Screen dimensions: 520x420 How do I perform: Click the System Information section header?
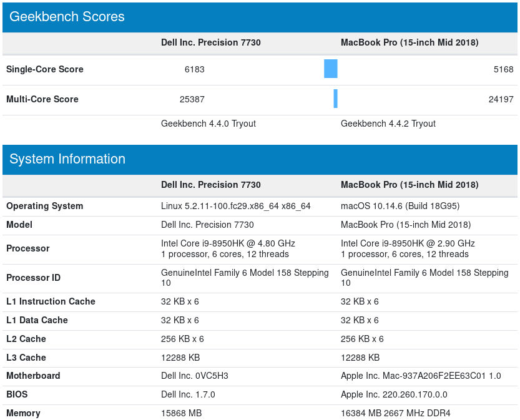[x=67, y=159]
